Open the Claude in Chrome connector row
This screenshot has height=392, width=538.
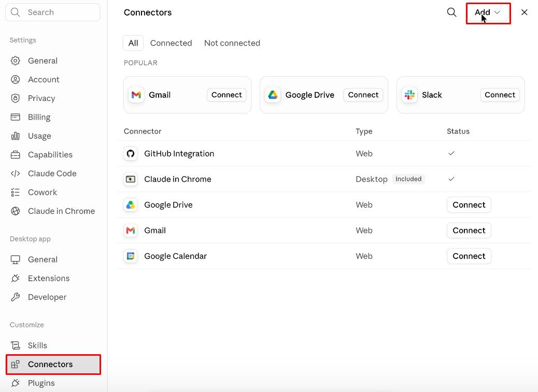(324, 179)
